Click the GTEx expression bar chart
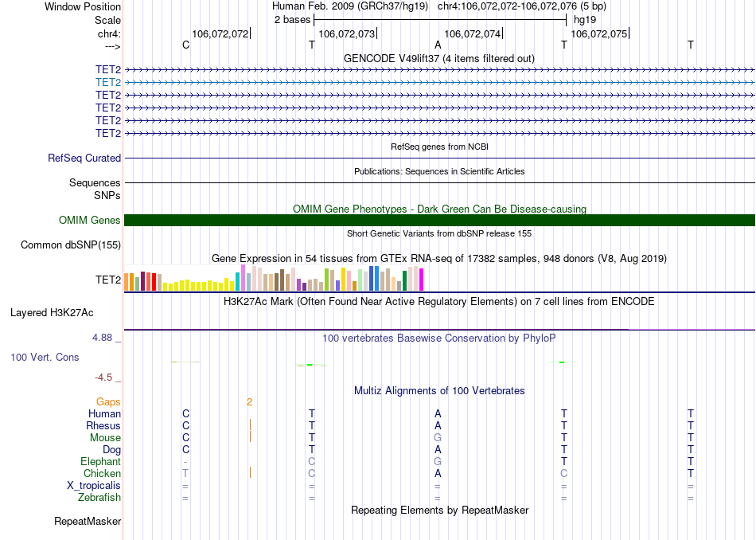The image size is (756, 540). click(x=274, y=278)
